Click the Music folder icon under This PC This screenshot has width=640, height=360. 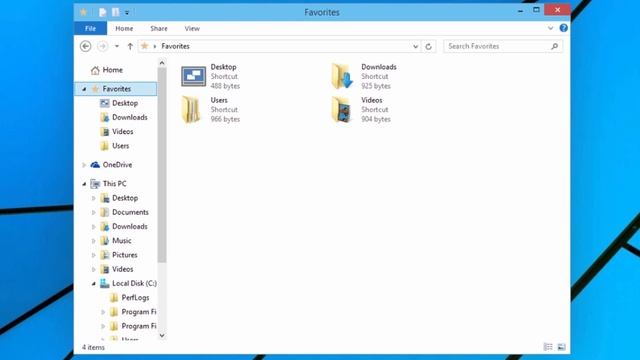[105, 241]
